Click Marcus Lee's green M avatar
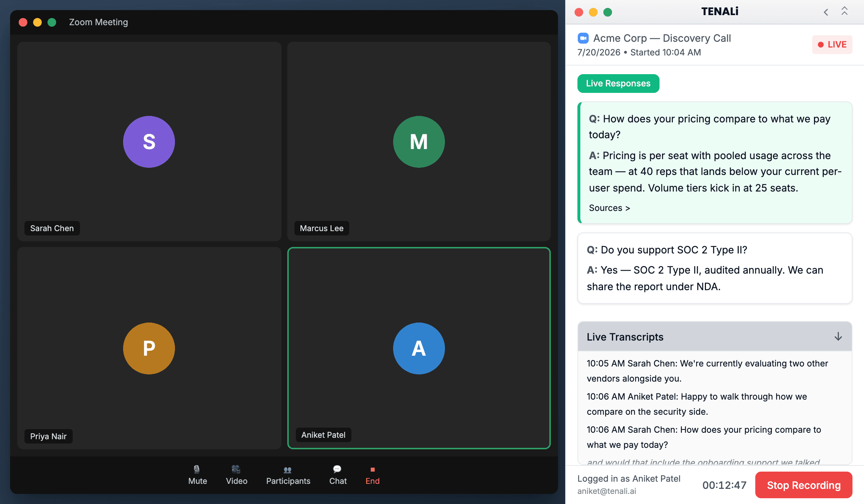Image resolution: width=864 pixels, height=504 pixels. coord(419,142)
